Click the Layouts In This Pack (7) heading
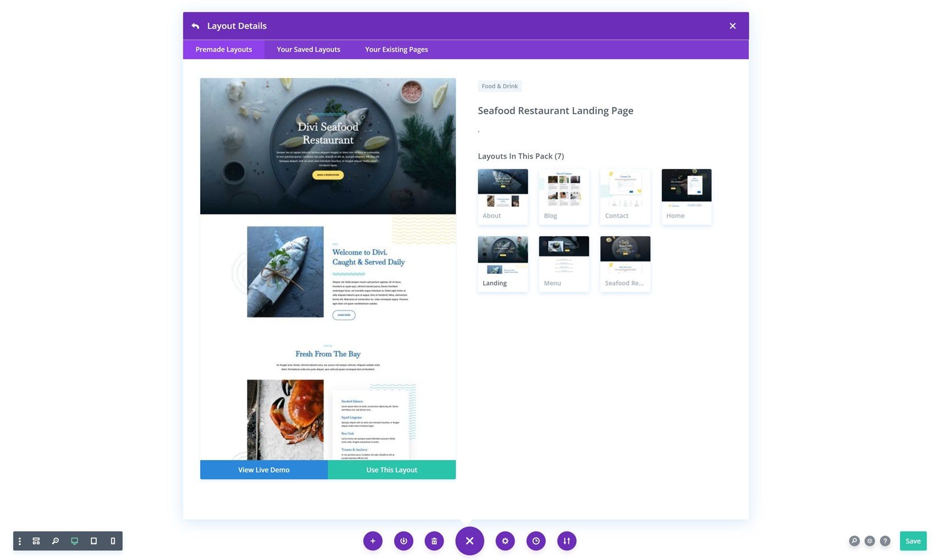 (x=521, y=156)
